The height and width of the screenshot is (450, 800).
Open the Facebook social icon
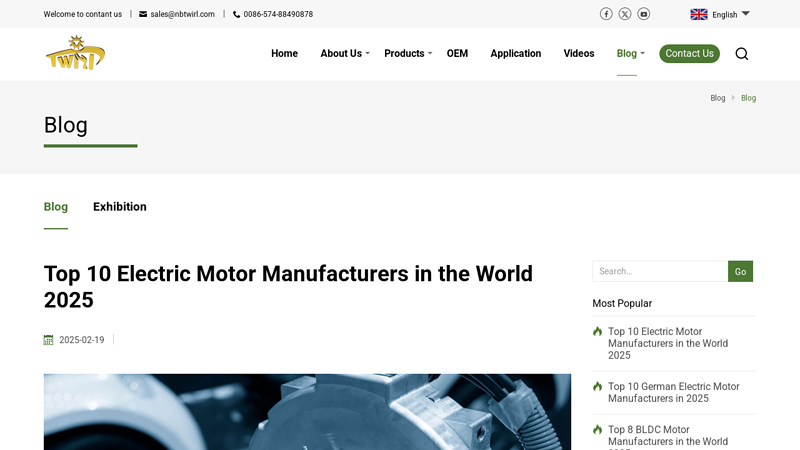(606, 14)
